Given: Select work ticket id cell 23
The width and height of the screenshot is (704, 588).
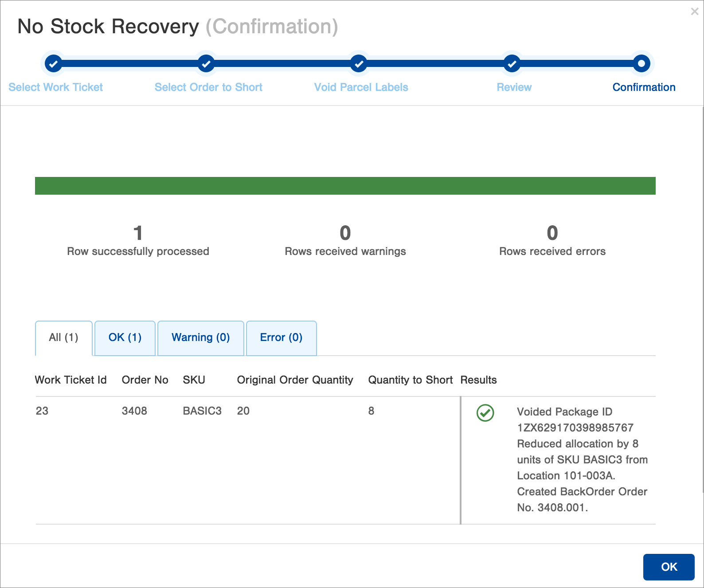Looking at the screenshot, I should (42, 411).
